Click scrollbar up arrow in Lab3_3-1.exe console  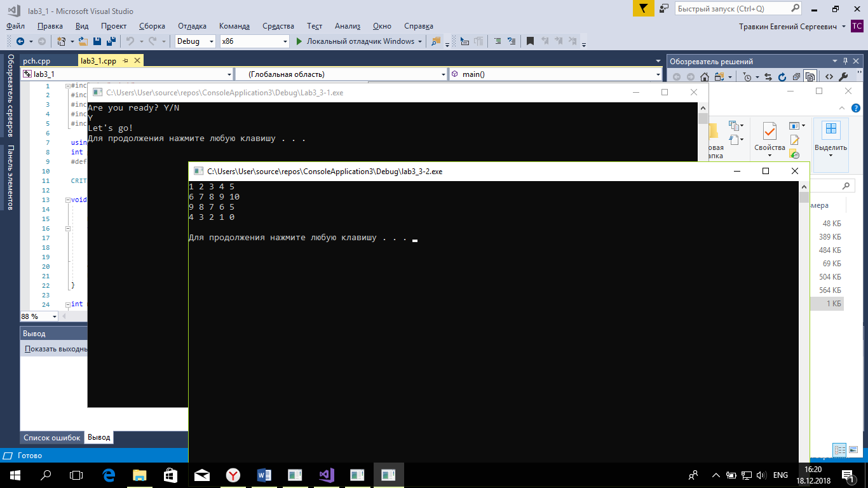pyautogui.click(x=703, y=108)
